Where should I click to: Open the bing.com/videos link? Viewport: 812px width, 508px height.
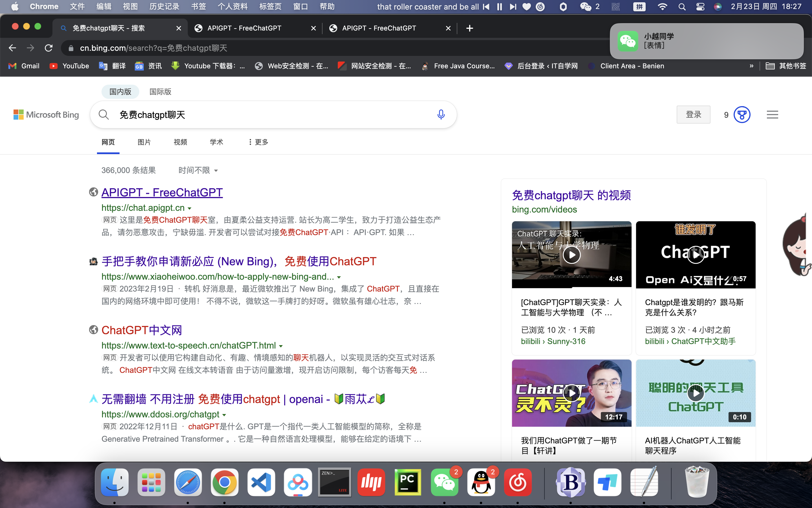544,210
